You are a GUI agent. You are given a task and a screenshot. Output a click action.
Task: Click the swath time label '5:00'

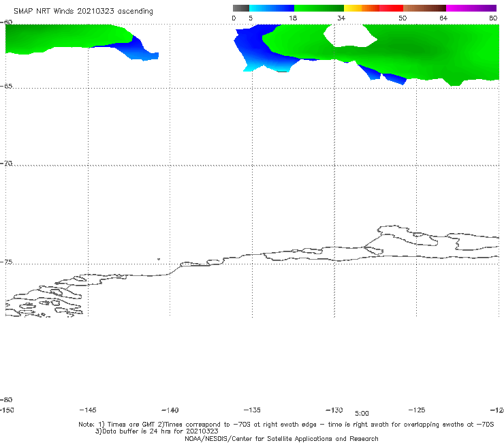pyautogui.click(x=362, y=414)
